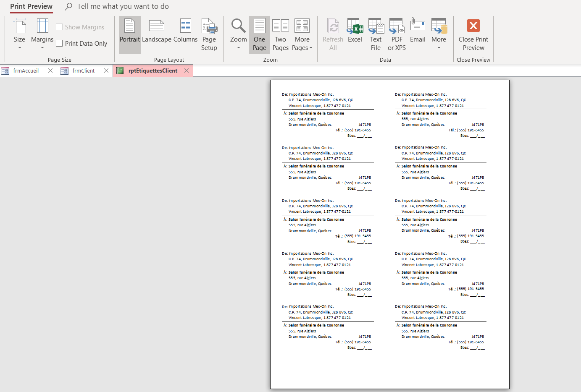Export report as PDF or XPS
The width and height of the screenshot is (581, 392).
(x=397, y=34)
